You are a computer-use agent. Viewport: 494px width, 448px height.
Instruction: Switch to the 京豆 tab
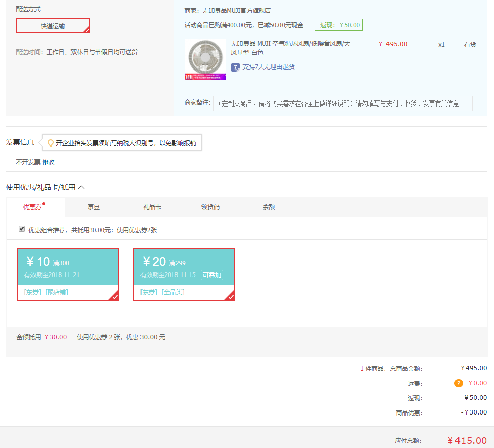pos(93,206)
